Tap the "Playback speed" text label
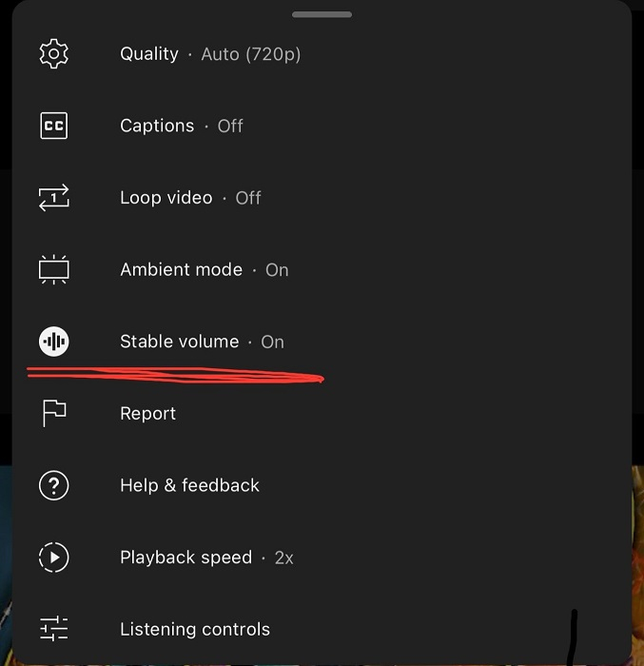This screenshot has height=666, width=644. click(185, 558)
